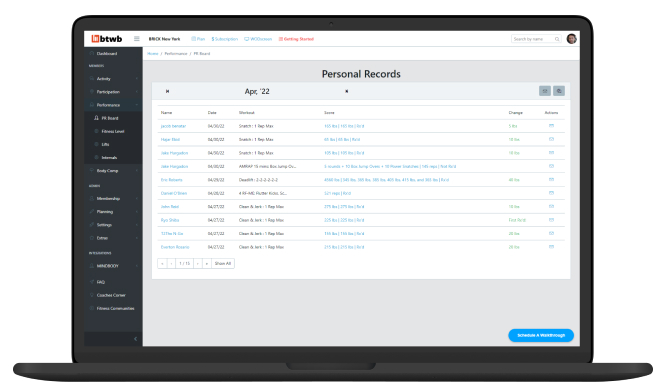Open the user profile avatar
Screen dimensions: 654x382
pos(571,39)
